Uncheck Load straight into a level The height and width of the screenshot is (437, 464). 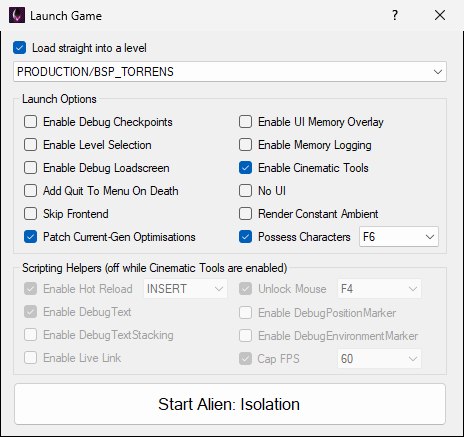19,48
